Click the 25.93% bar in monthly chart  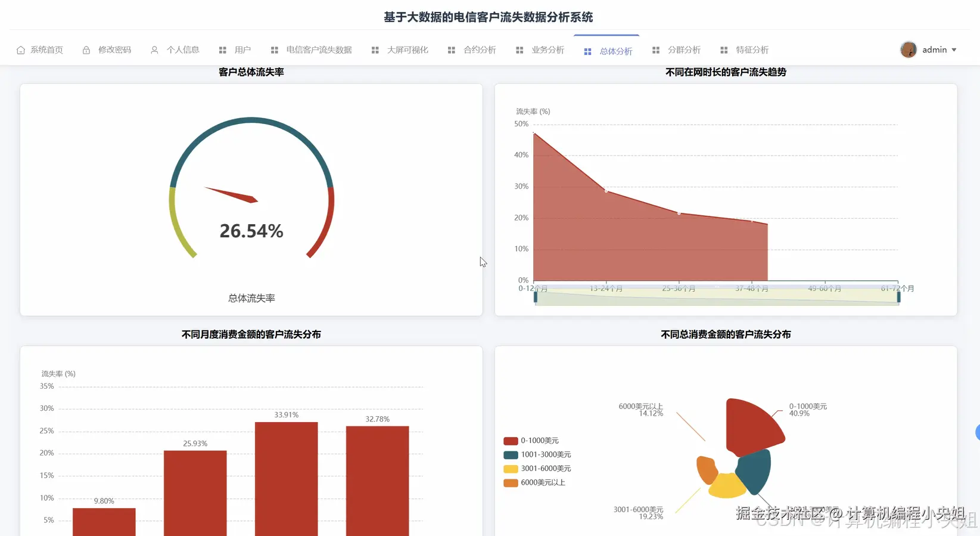(x=195, y=493)
